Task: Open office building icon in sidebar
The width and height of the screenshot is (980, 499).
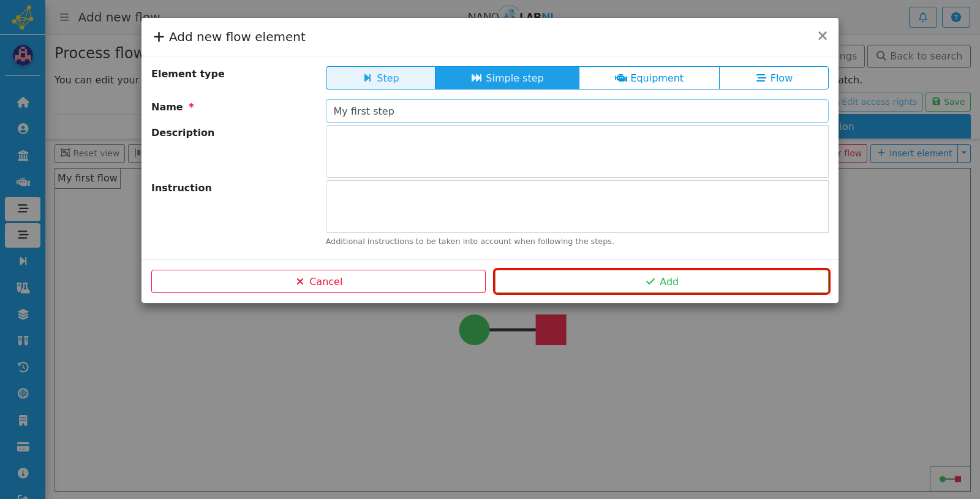Action: point(23,421)
